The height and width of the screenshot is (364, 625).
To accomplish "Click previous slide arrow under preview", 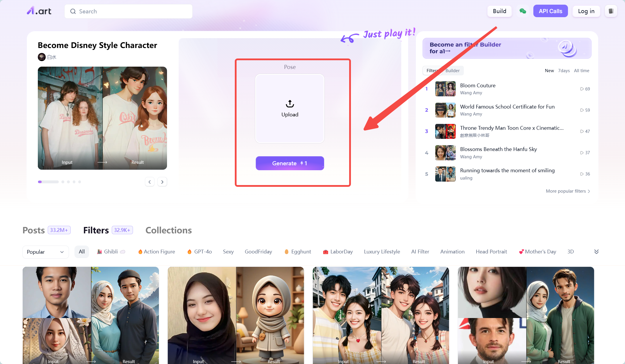I will (150, 182).
